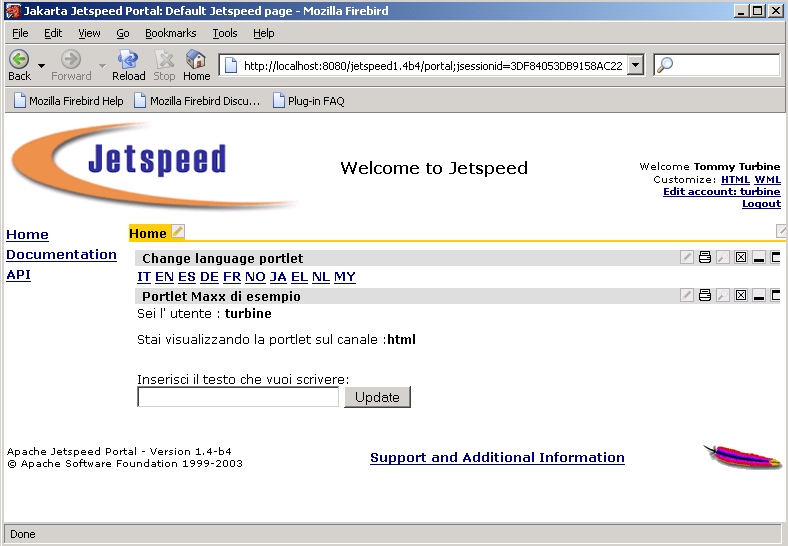Print the Portlet Maxx di esempio
The width and height of the screenshot is (788, 546).
(705, 295)
